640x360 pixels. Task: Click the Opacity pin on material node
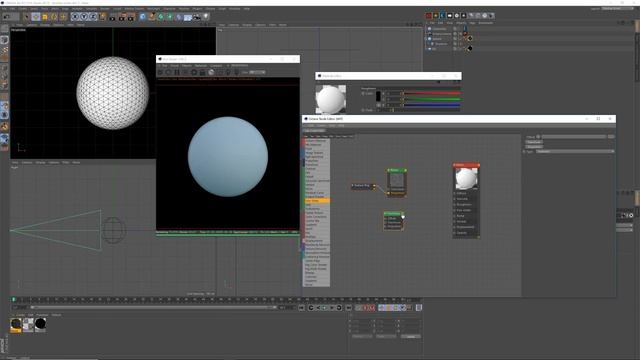pos(454,233)
